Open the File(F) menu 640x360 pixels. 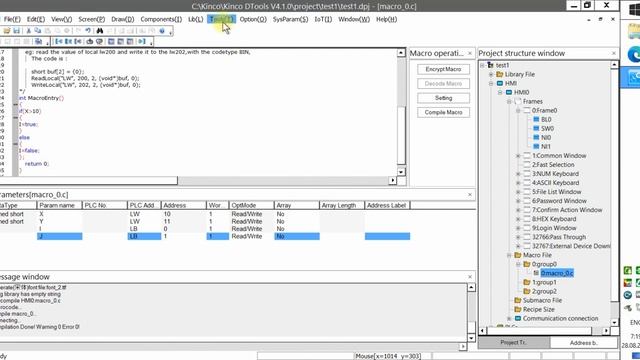[12, 19]
